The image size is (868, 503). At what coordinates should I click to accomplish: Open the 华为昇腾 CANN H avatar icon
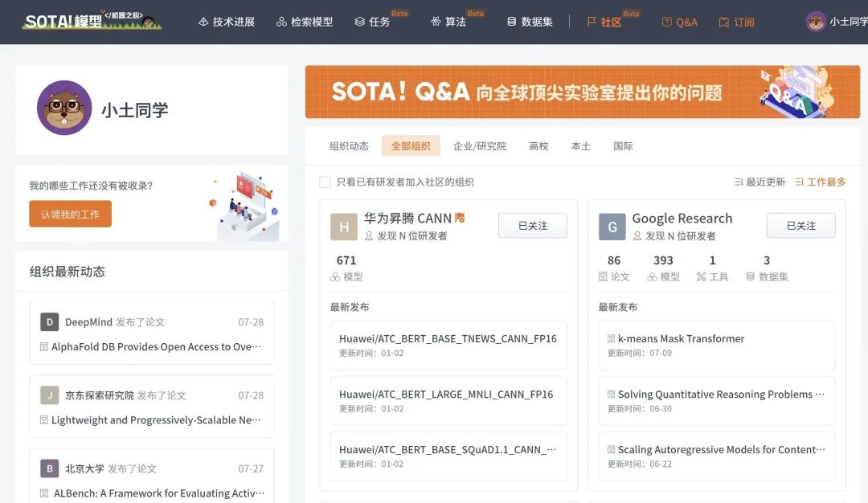[344, 227]
